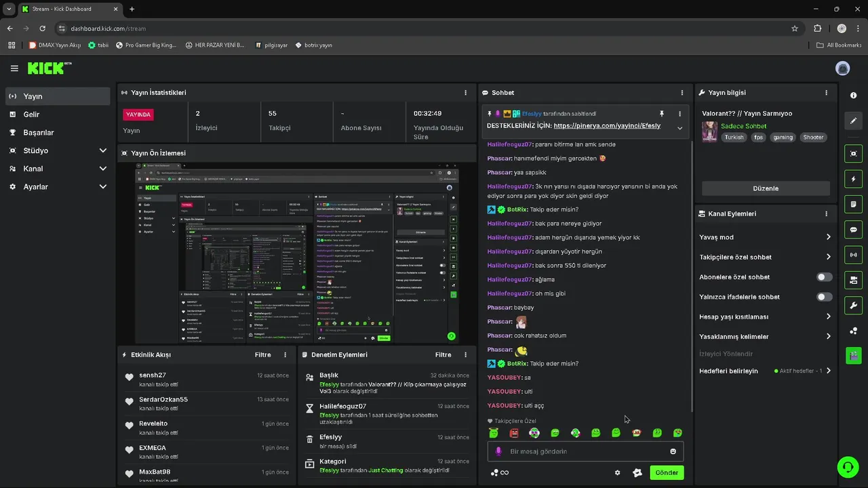Pick the green angel halo emote
The height and width of the screenshot is (488, 868).
click(493, 433)
